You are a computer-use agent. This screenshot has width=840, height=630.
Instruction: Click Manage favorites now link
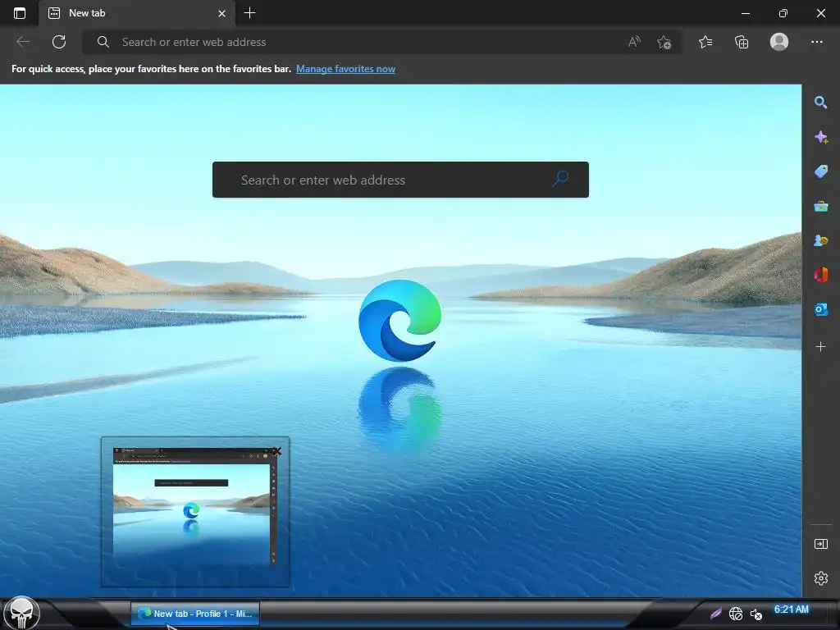click(345, 69)
